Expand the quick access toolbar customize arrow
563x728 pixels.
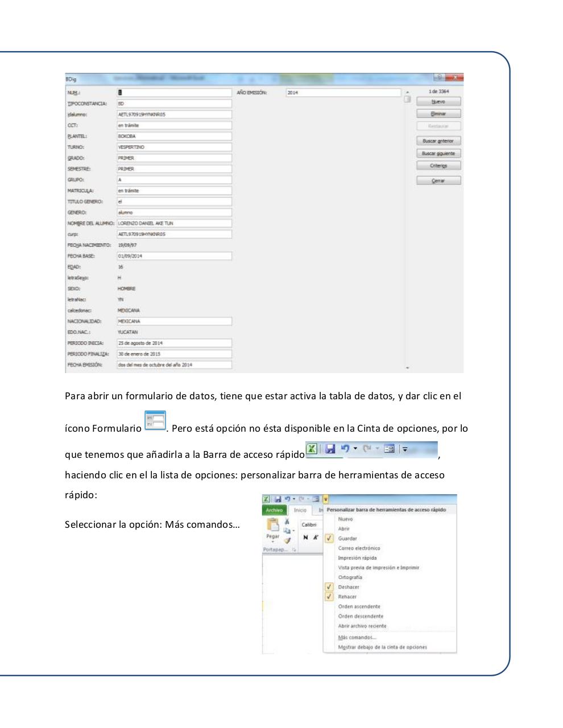[x=405, y=449]
